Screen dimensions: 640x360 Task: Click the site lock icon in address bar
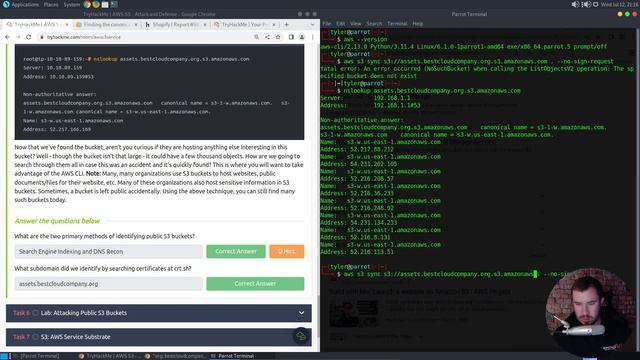[42, 37]
